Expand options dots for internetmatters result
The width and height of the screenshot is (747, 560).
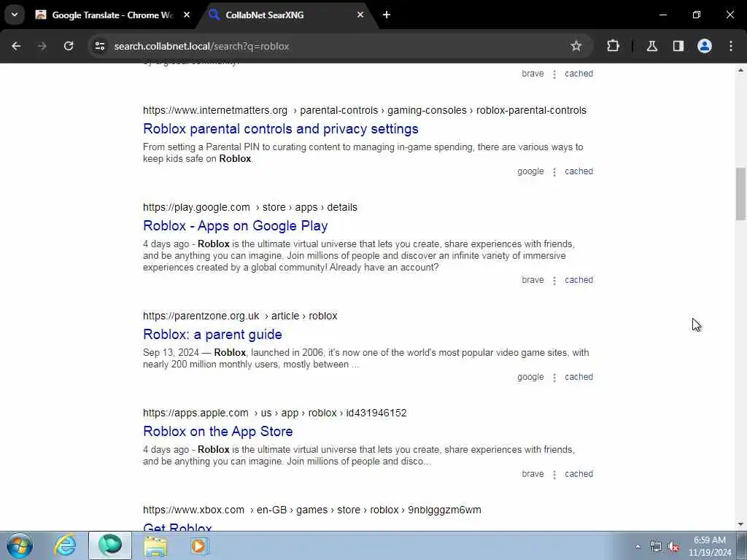tap(554, 172)
